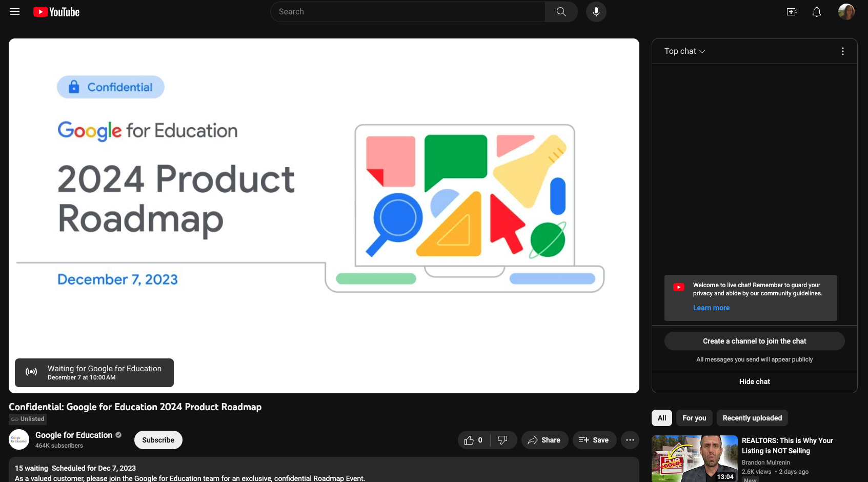Open more actions ellipsis below video
868x482 pixels.
630,440
